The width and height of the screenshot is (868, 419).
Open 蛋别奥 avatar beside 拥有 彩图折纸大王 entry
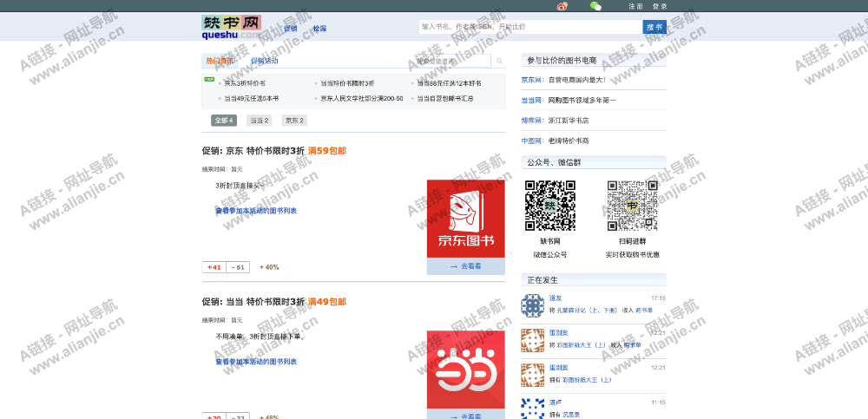(533, 376)
